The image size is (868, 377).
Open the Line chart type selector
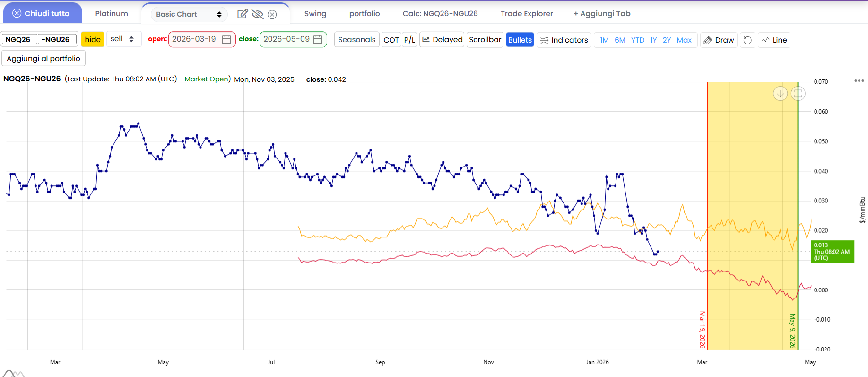click(x=774, y=40)
